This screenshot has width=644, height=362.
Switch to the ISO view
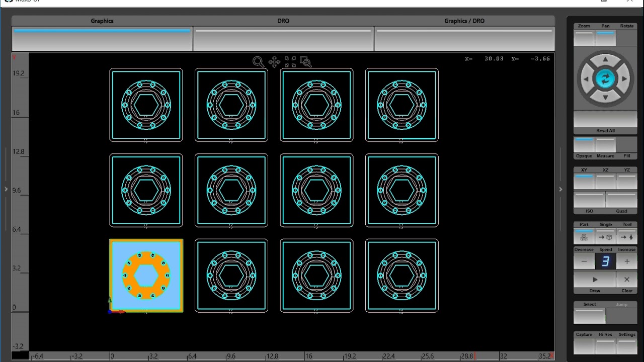pyautogui.click(x=589, y=200)
